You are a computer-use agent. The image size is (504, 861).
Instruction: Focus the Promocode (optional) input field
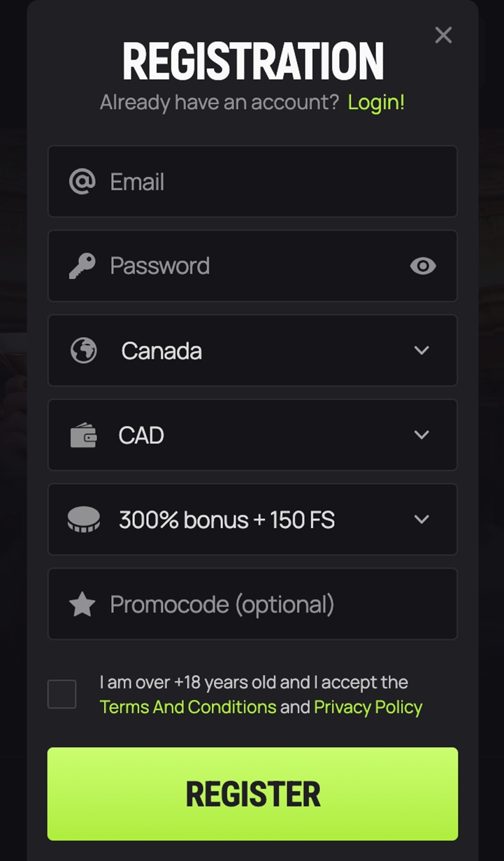point(252,604)
